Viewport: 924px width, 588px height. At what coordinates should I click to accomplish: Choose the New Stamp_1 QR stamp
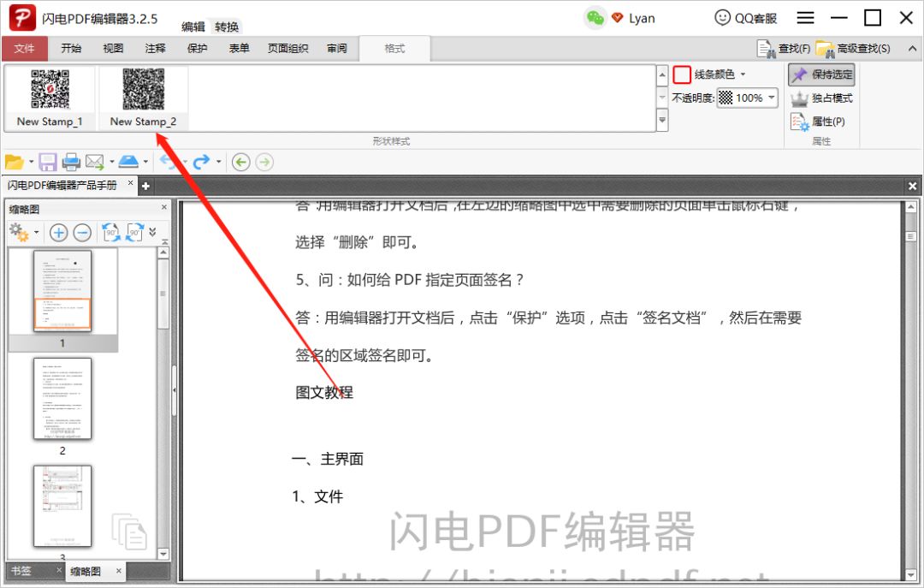50,98
